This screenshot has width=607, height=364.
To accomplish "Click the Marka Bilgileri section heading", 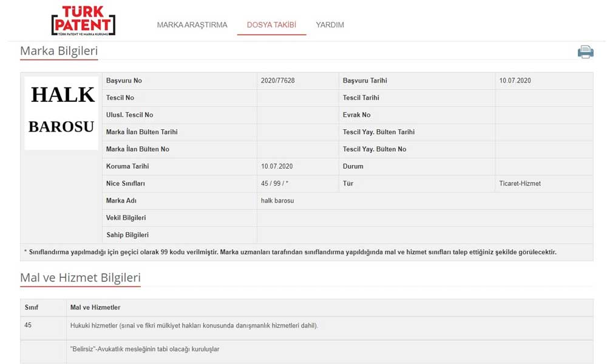I will [x=59, y=51].
